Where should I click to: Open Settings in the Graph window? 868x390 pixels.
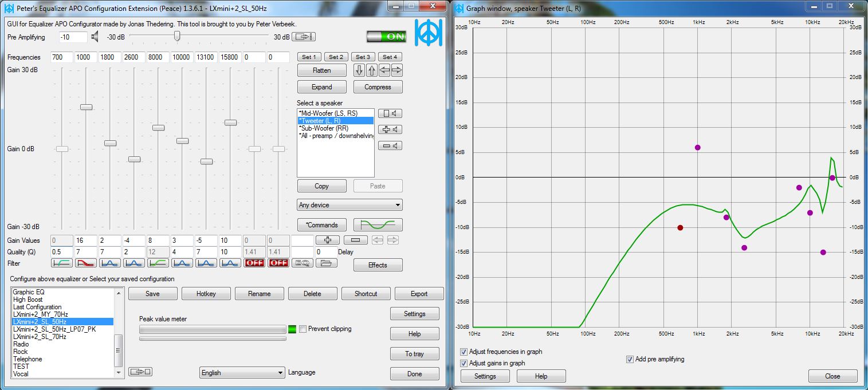point(485,376)
